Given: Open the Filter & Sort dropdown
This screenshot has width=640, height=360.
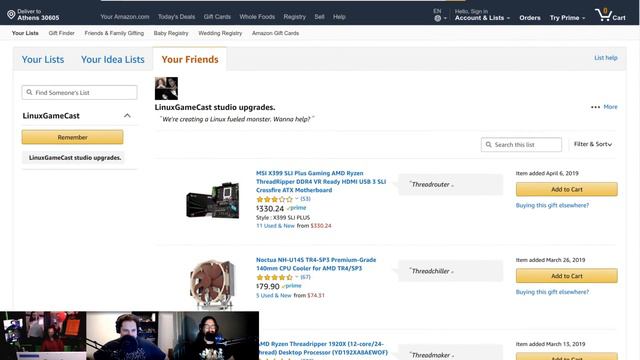Looking at the screenshot, I should click(593, 144).
